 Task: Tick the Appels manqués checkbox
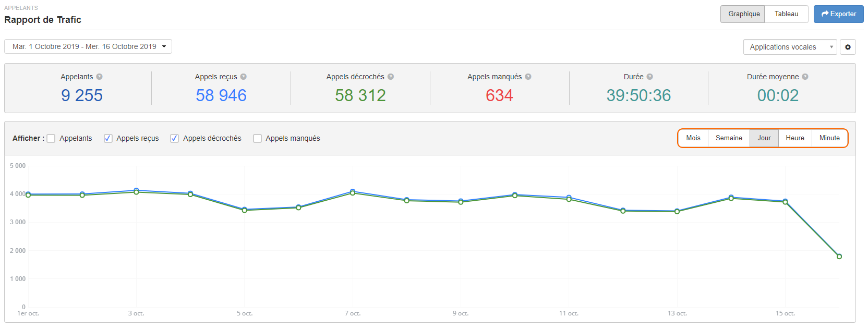click(x=257, y=138)
